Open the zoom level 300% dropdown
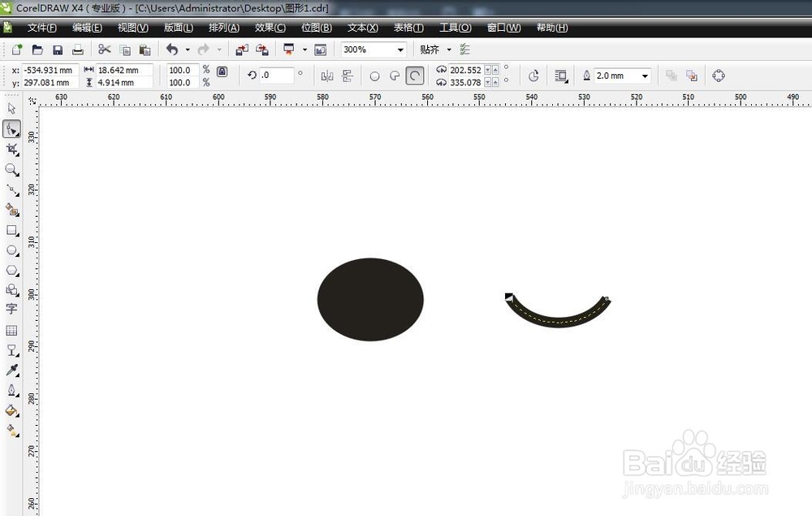This screenshot has width=812, height=516. 400,50
